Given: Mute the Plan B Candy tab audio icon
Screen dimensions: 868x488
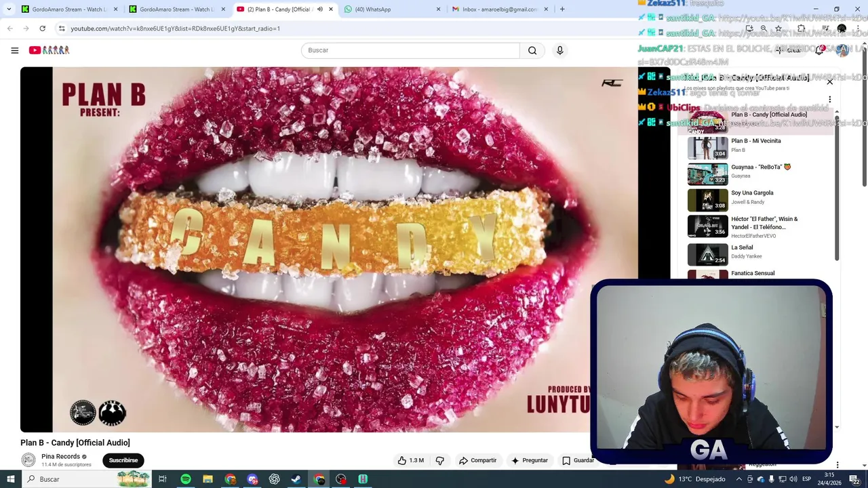Looking at the screenshot, I should (x=320, y=9).
